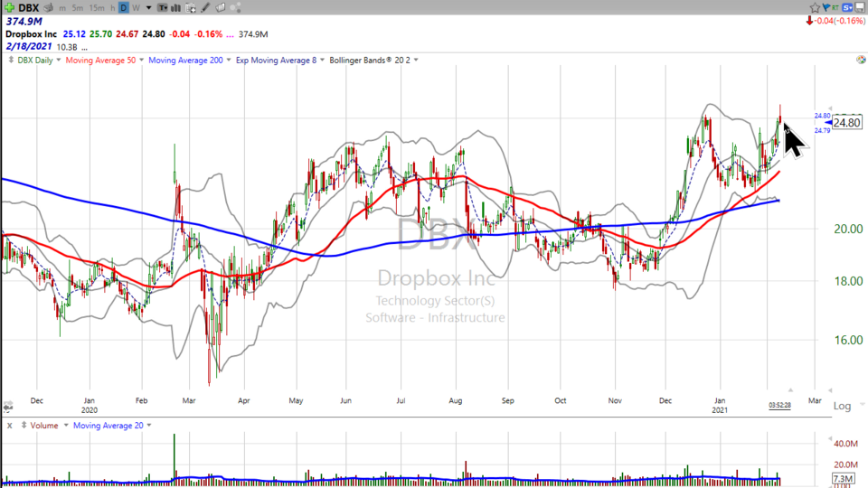Click the 18.00 price axis label
Image resolution: width=868 pixels, height=488 pixels.
(848, 281)
